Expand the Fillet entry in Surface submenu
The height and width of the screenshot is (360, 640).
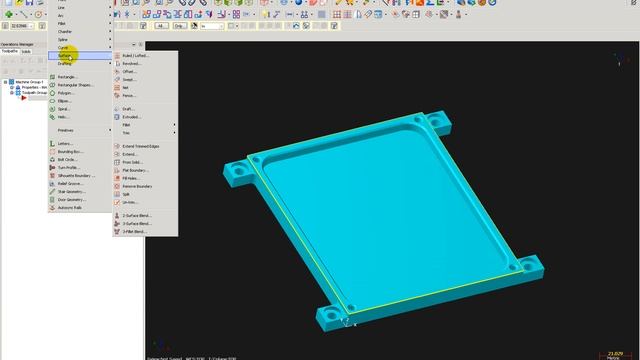[x=145, y=125]
